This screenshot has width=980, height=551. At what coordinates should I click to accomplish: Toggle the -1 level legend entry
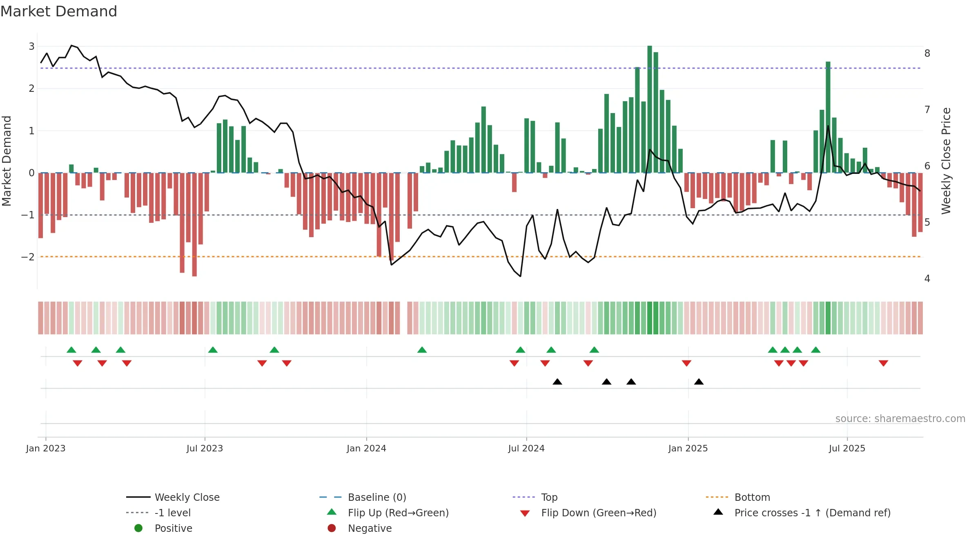point(158,513)
